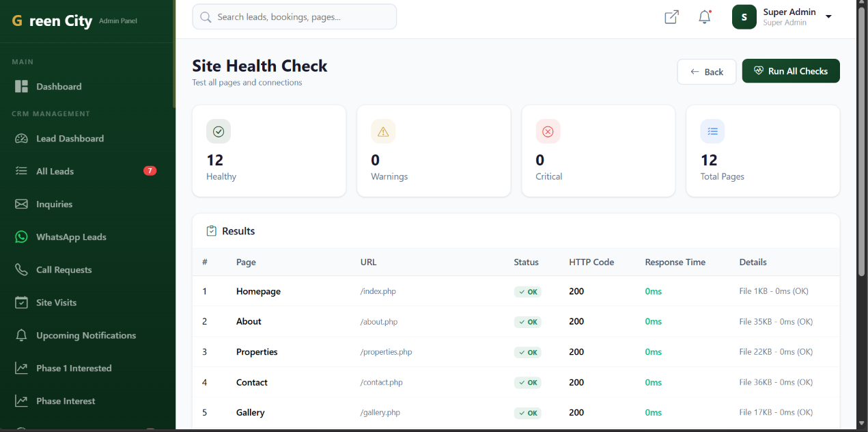Click the Run All Checks button
The height and width of the screenshot is (432, 868).
791,71
